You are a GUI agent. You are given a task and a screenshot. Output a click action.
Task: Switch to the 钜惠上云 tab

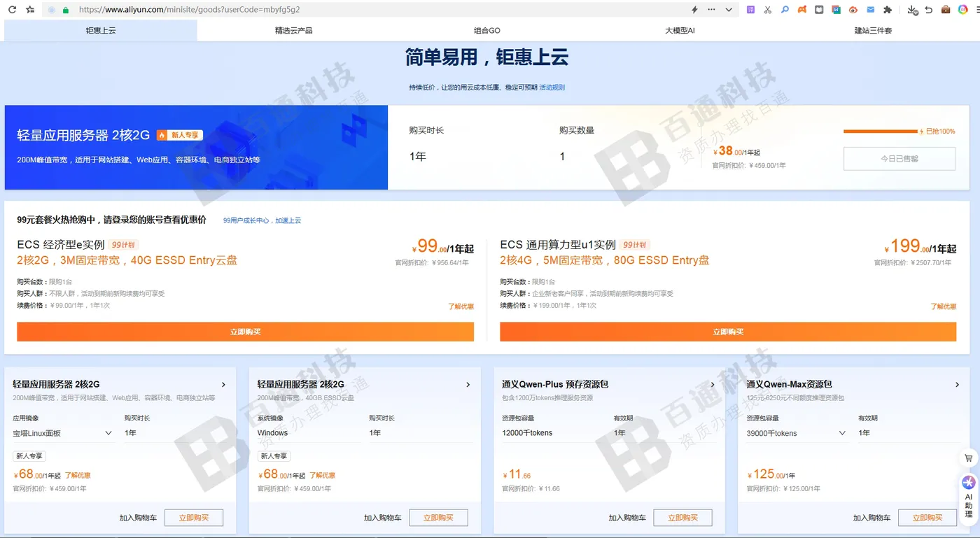pyautogui.click(x=101, y=30)
